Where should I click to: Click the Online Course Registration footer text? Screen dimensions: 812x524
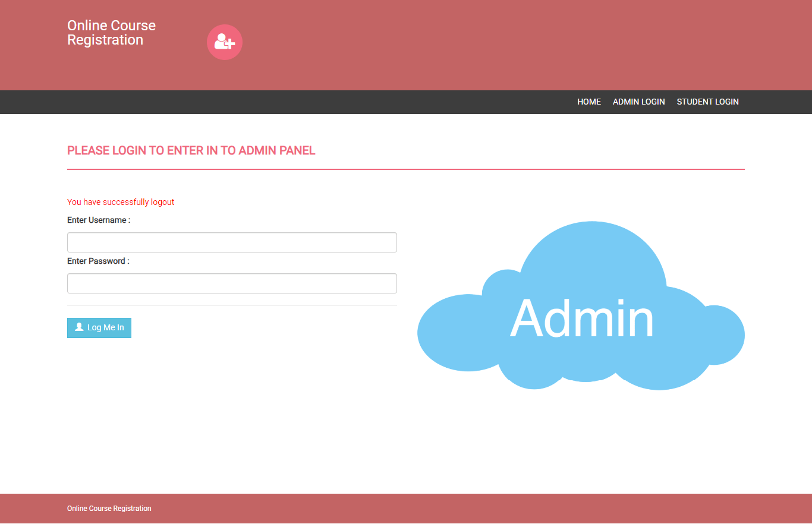[109, 509]
